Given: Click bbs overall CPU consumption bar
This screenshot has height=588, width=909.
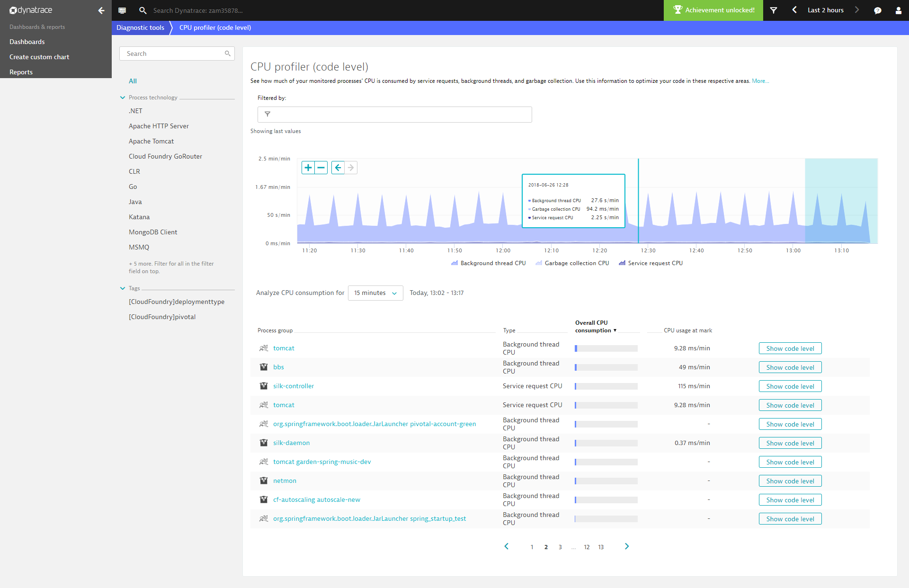Looking at the screenshot, I should pos(606,367).
